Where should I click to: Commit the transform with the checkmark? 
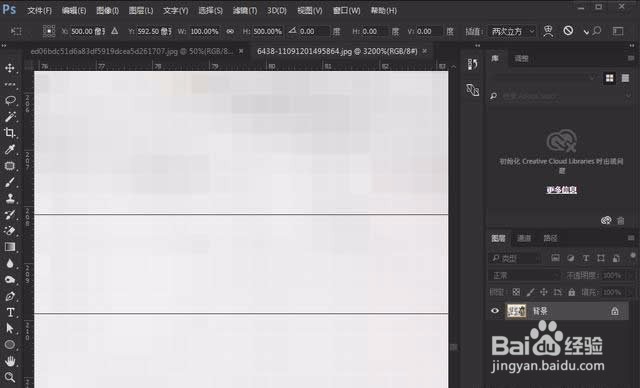tap(586, 32)
